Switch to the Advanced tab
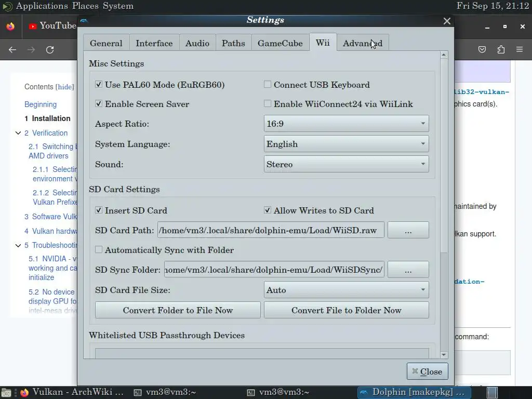 363,43
